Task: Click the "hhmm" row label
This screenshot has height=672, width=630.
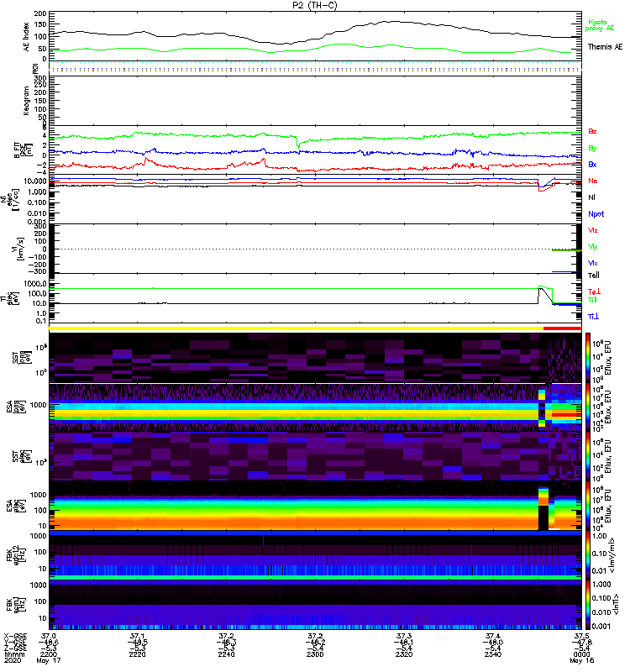Action: pyautogui.click(x=13, y=654)
